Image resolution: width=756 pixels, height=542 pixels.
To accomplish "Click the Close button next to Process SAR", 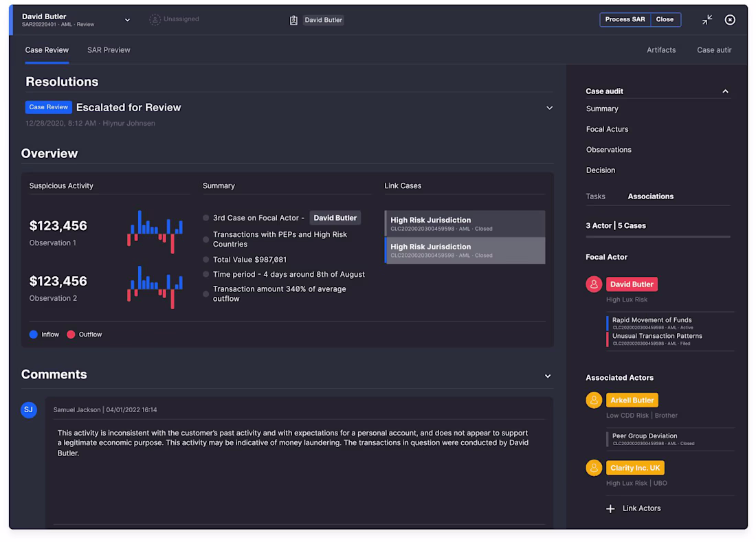I will tap(665, 20).
